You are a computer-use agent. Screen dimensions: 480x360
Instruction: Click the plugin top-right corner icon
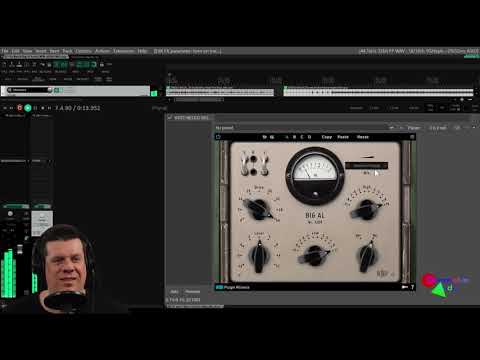(x=412, y=137)
